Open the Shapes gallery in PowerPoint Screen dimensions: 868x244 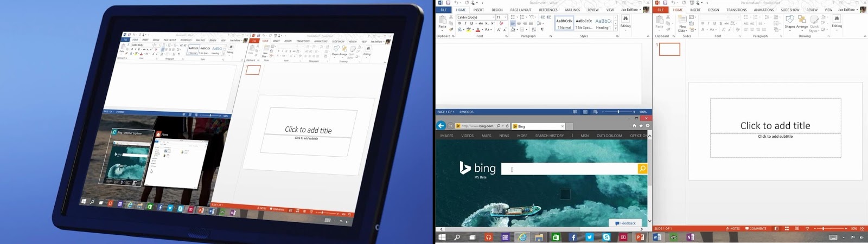click(790, 22)
